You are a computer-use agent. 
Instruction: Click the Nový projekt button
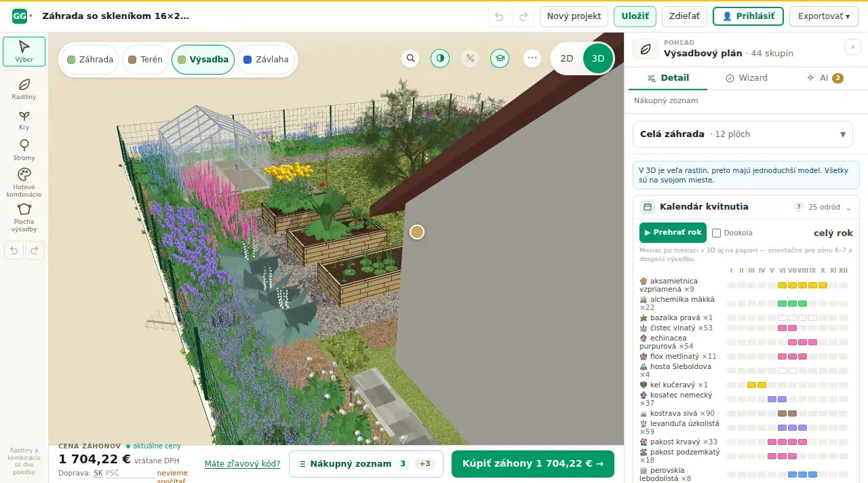574,16
